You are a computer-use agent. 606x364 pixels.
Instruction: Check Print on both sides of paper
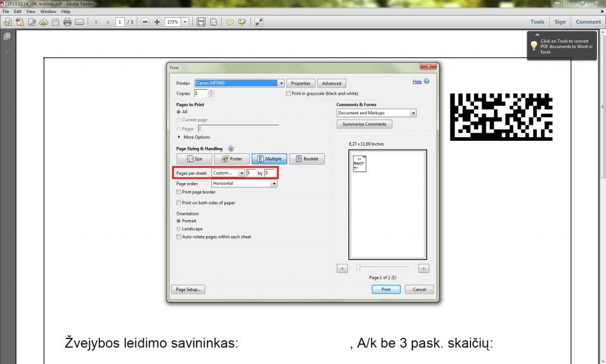[x=179, y=203]
